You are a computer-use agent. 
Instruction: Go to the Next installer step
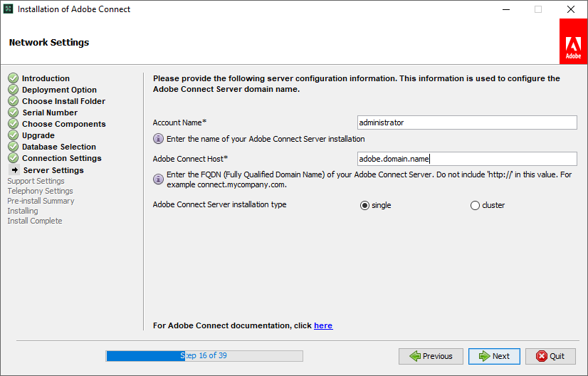pos(494,356)
